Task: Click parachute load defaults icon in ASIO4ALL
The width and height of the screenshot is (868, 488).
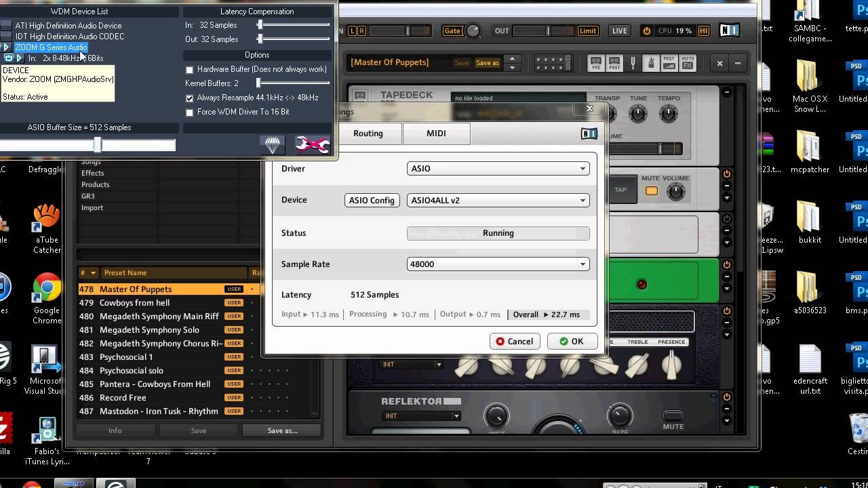Action: coord(272,144)
